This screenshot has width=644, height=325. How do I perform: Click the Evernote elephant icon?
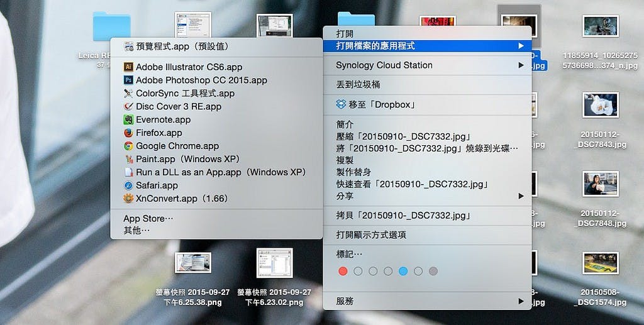(x=128, y=119)
